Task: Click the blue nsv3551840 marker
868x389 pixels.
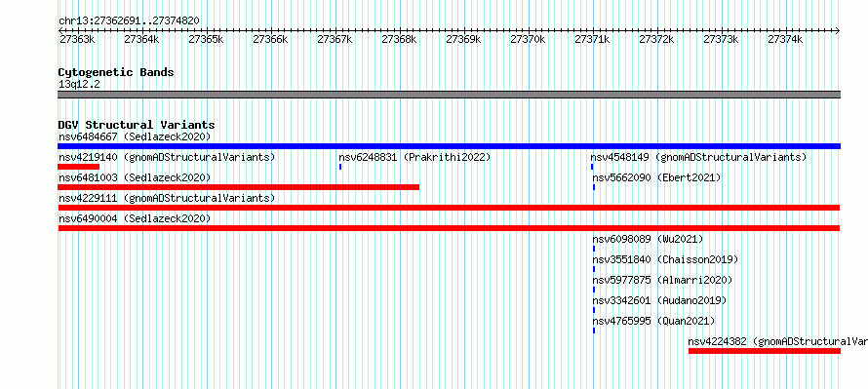Action: (593, 269)
